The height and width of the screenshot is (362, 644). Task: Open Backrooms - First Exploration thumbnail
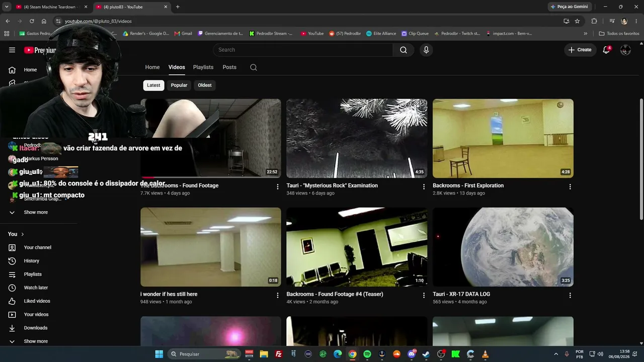[x=503, y=138]
